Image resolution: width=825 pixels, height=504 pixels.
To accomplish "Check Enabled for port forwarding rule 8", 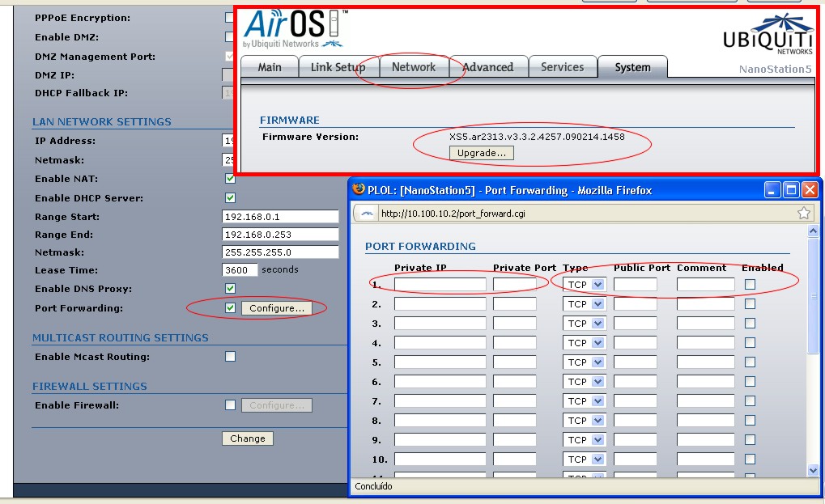I will point(751,421).
